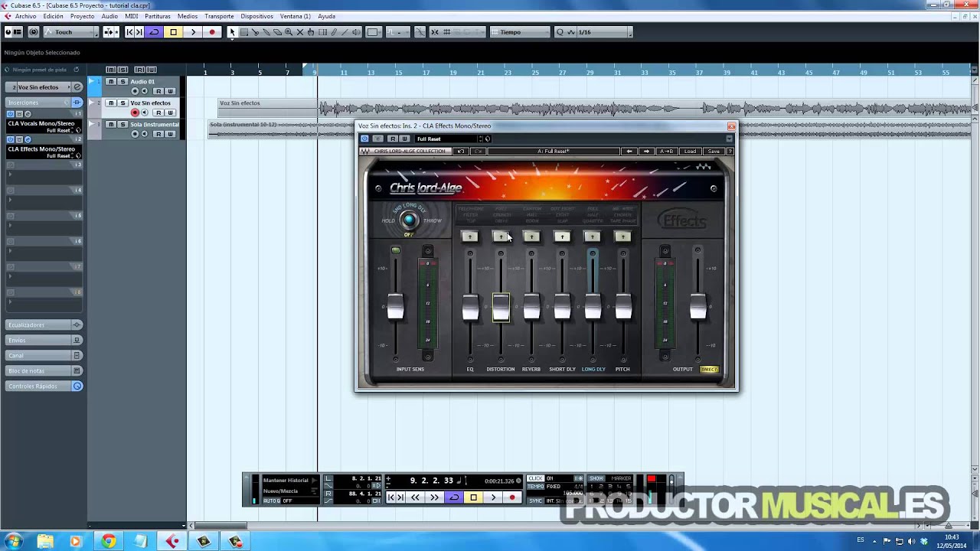Screen dimensions: 980x551
Task: Bypass the CLA Effects plugin power button
Action: pyautogui.click(x=364, y=139)
